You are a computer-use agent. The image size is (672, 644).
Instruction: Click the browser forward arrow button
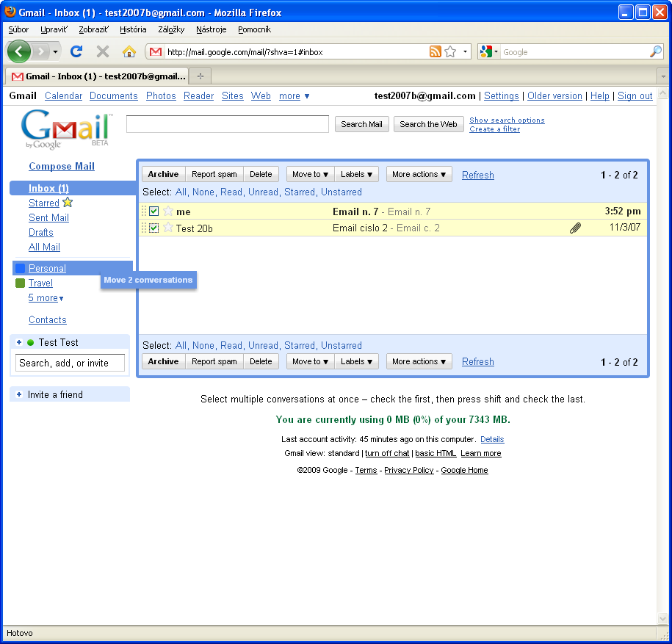tap(40, 52)
